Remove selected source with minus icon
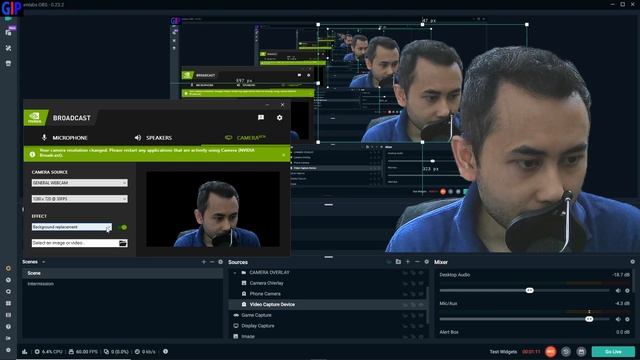 point(417,262)
